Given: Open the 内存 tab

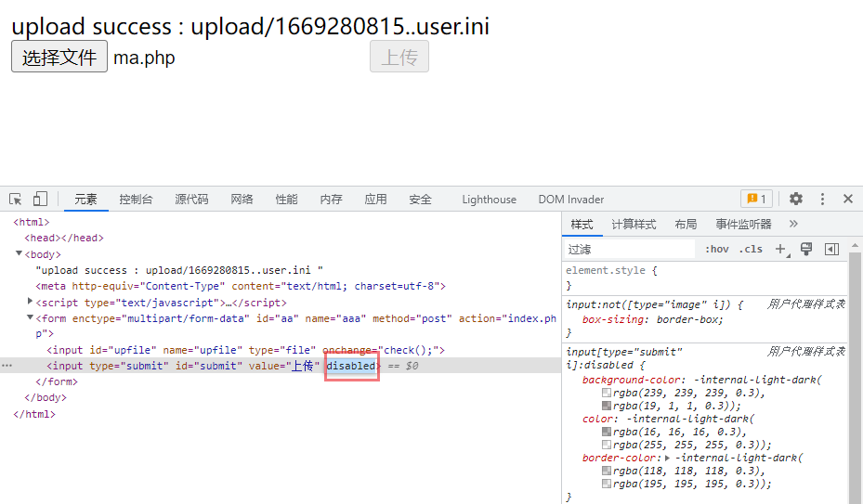Looking at the screenshot, I should tap(331, 200).
